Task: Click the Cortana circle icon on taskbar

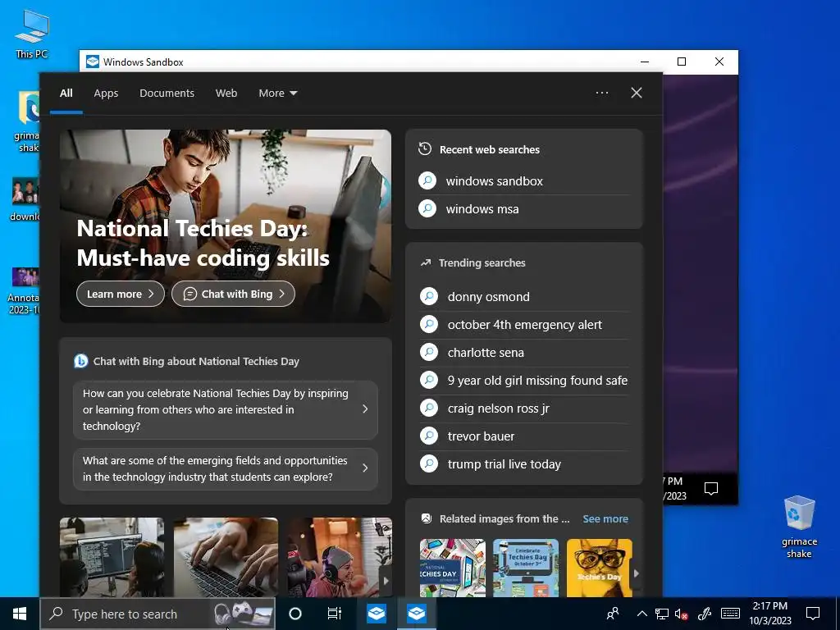Action: click(295, 614)
